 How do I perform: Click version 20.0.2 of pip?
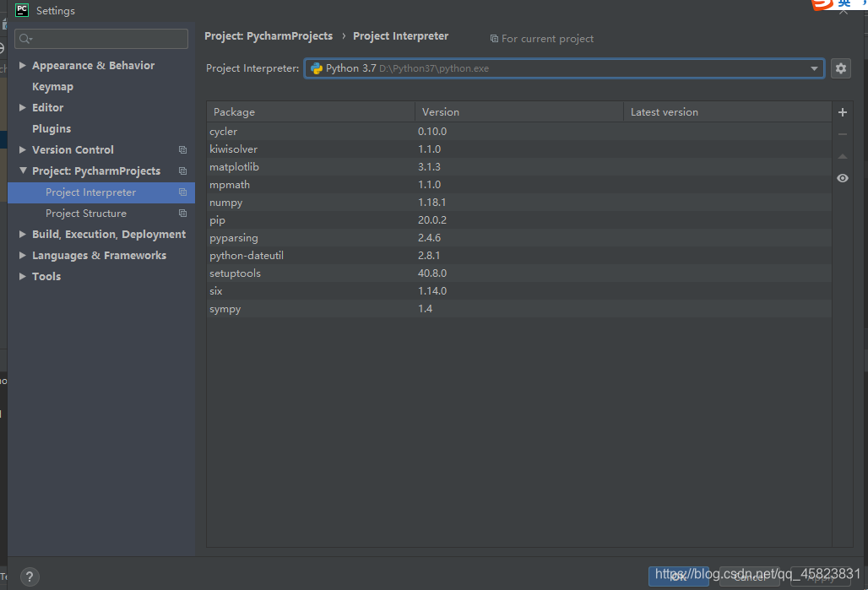pos(432,219)
